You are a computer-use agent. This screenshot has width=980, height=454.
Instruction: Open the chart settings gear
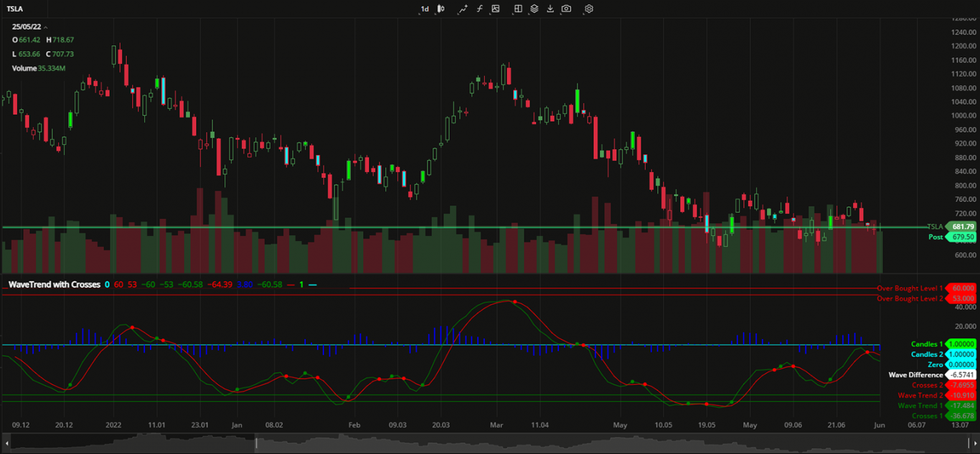588,9
